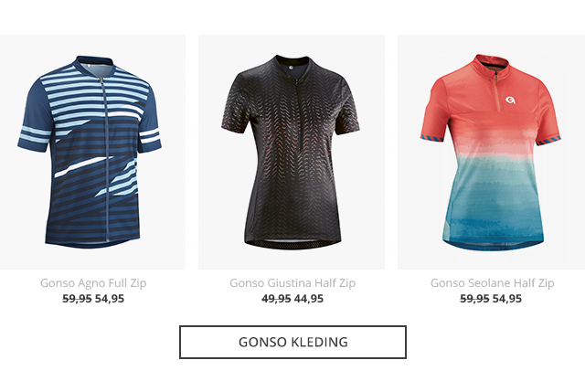Open the black Giustina jersey product image
This screenshot has width=585, height=392.
[292, 152]
